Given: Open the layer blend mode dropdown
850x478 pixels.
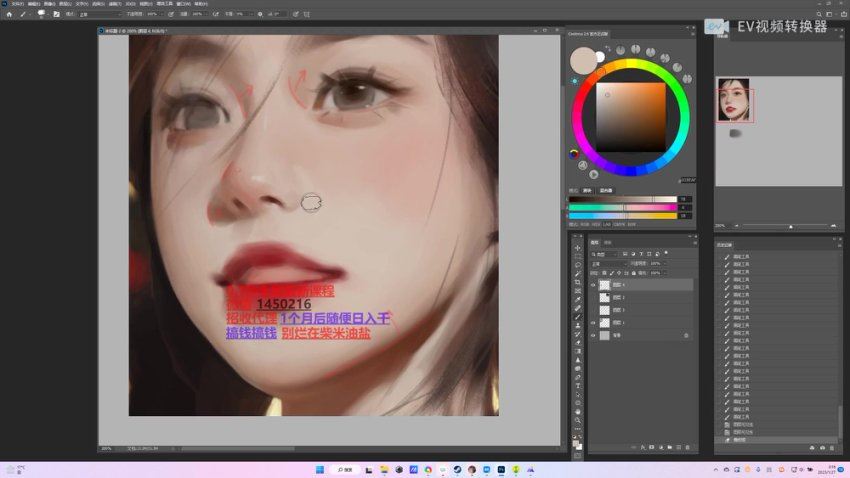Looking at the screenshot, I should [x=609, y=263].
